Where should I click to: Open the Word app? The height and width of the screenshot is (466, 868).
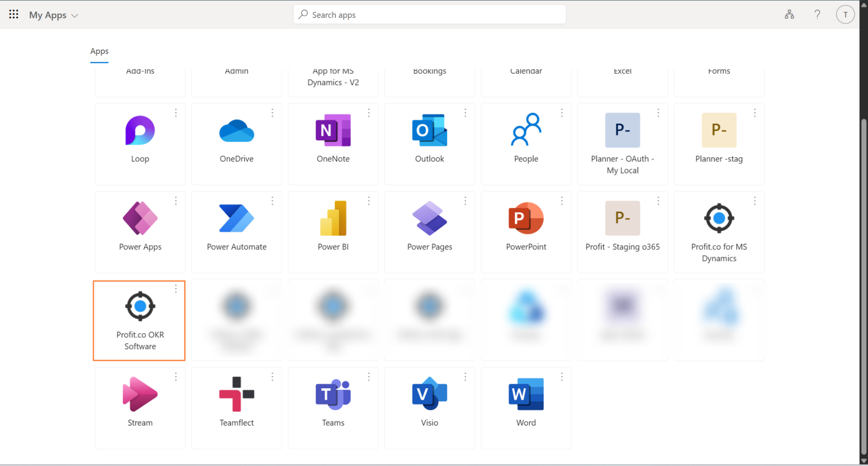point(526,408)
